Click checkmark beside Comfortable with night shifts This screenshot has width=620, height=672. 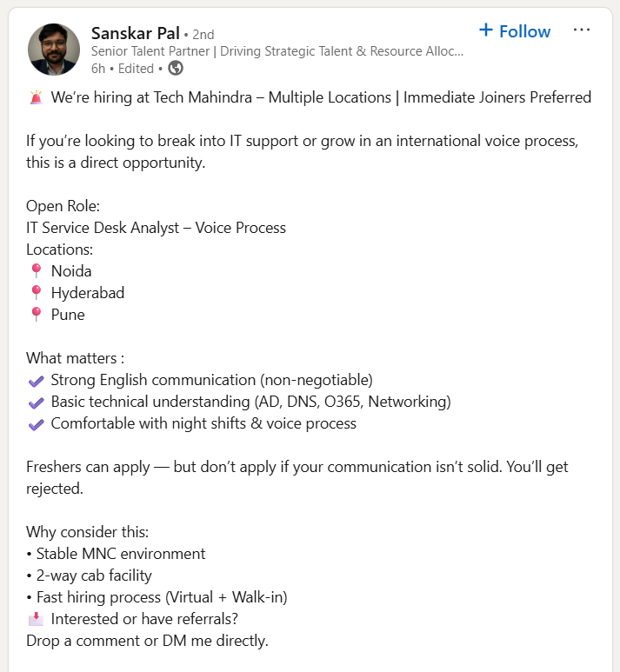(x=36, y=424)
